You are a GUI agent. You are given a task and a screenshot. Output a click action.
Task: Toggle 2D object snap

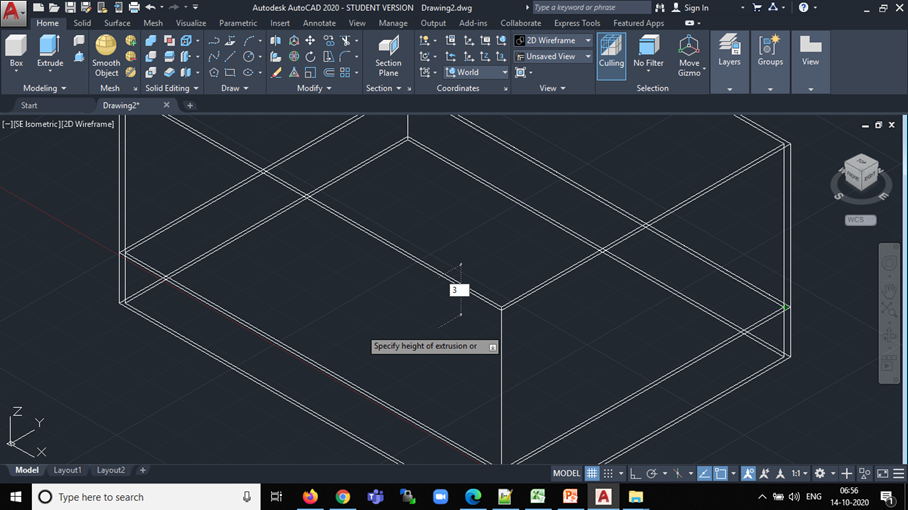(720, 473)
